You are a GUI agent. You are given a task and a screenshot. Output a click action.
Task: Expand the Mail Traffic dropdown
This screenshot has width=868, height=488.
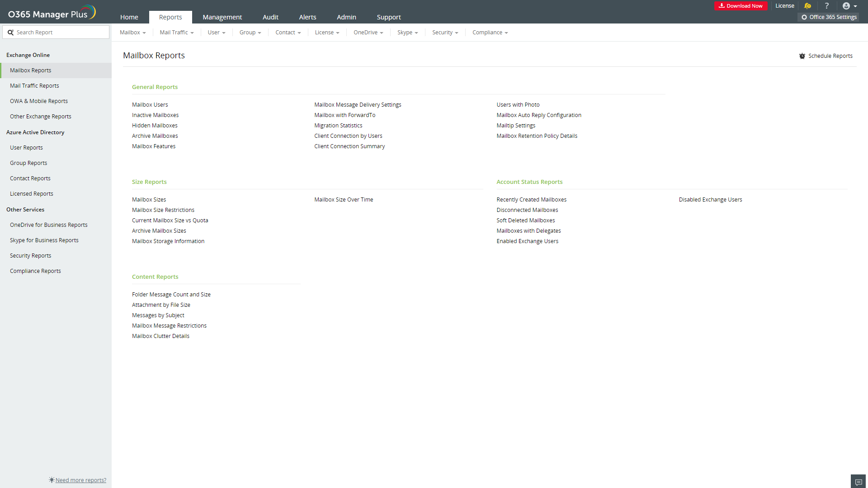(x=176, y=33)
